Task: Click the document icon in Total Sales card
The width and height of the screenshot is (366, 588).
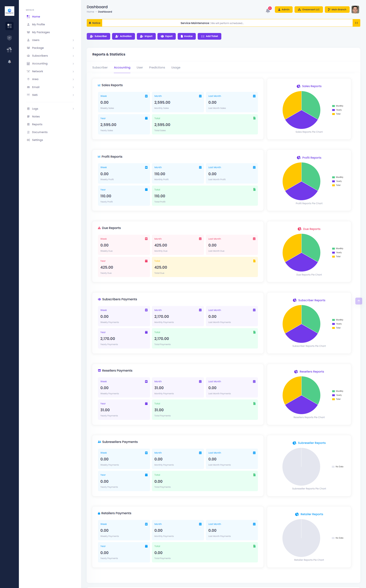Action: point(254,118)
